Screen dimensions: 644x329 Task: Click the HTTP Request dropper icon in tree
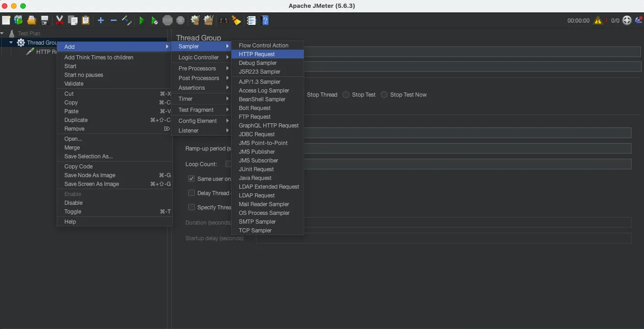click(30, 52)
